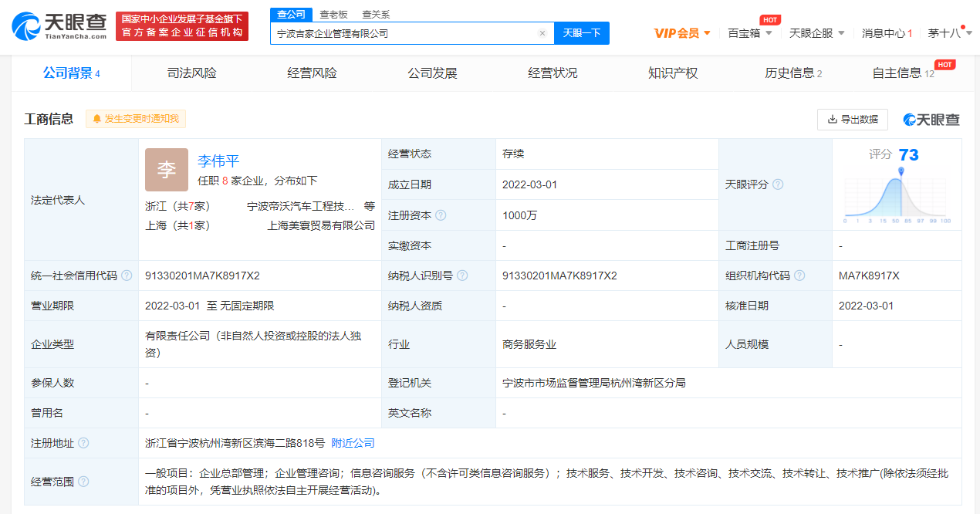Open the 附近公司 link

point(353,443)
